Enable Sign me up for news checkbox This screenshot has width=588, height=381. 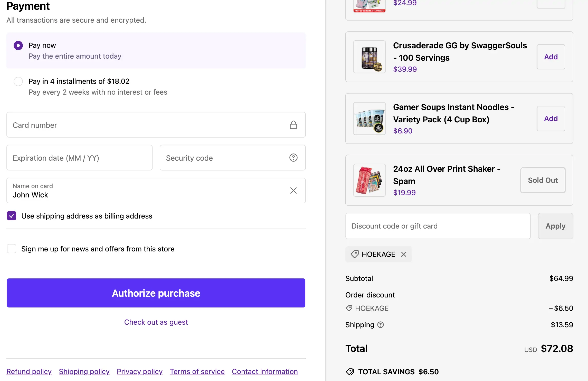point(12,249)
